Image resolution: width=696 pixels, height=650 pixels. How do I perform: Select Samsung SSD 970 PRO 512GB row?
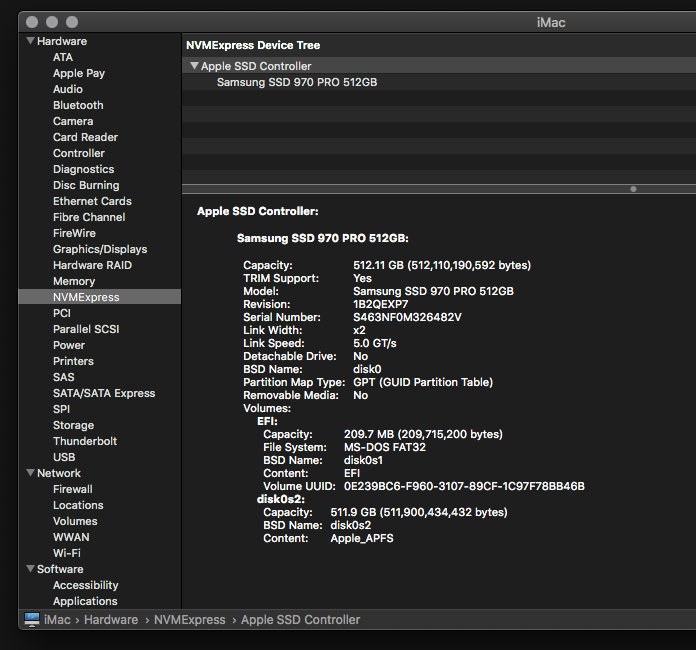[296, 82]
